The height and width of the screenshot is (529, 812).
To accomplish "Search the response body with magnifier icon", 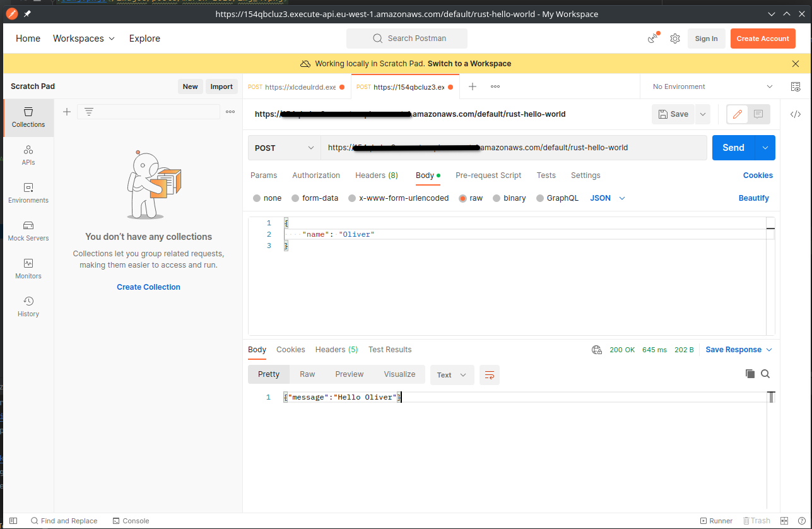I will pos(765,374).
